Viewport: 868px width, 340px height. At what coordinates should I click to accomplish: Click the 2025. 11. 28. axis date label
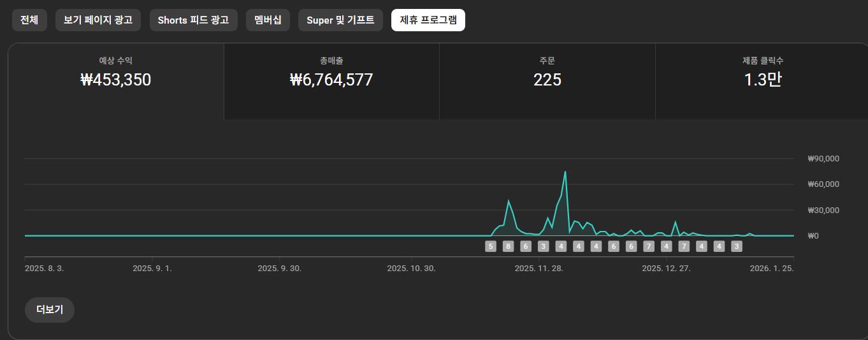(x=539, y=269)
